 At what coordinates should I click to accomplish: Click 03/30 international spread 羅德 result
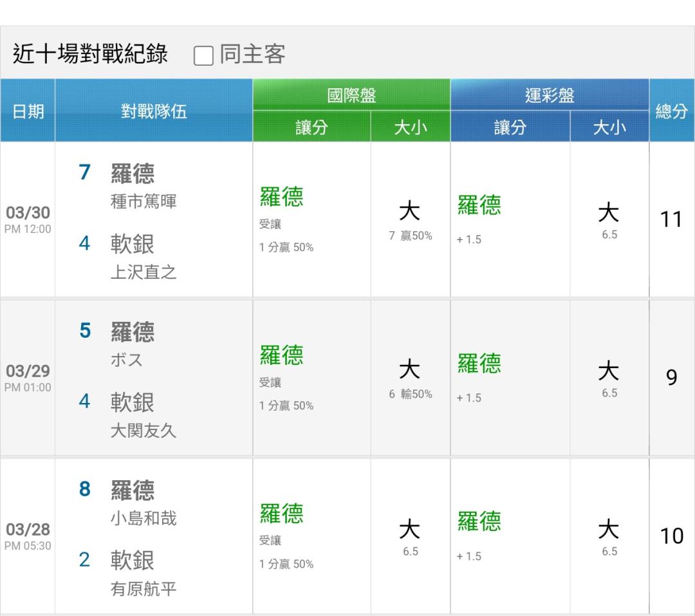click(x=281, y=196)
